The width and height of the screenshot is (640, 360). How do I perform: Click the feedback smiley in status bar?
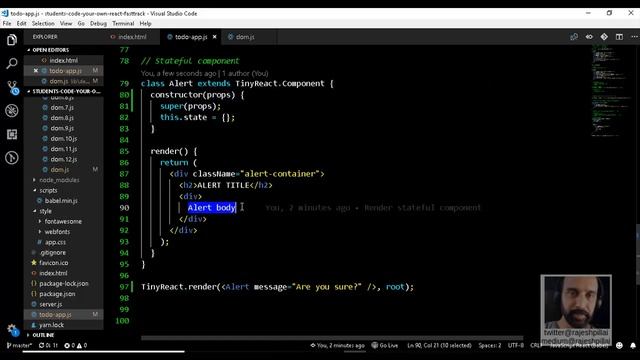[x=619, y=345]
